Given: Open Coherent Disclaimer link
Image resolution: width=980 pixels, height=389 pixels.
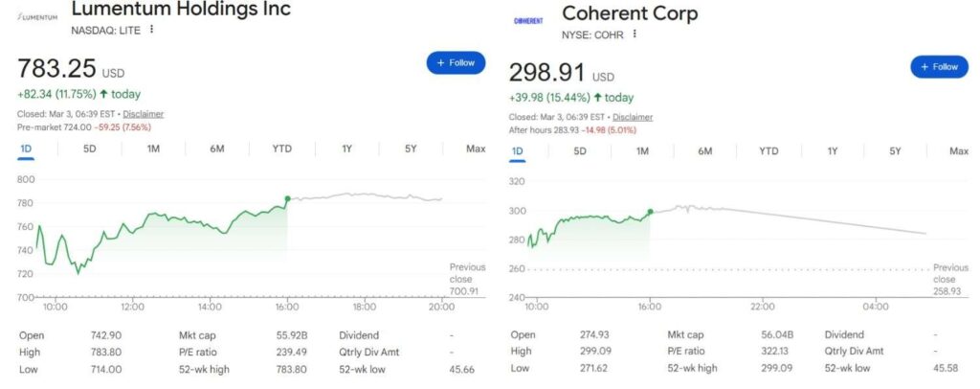Looking at the screenshot, I should 633,117.
